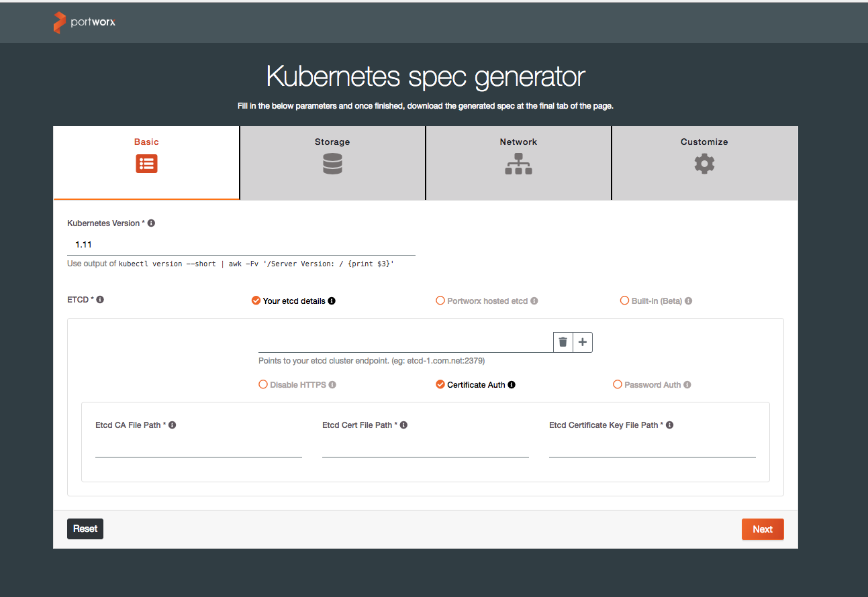The width and height of the screenshot is (868, 597).
Task: Select Portworx hosted etcd option
Action: point(440,301)
